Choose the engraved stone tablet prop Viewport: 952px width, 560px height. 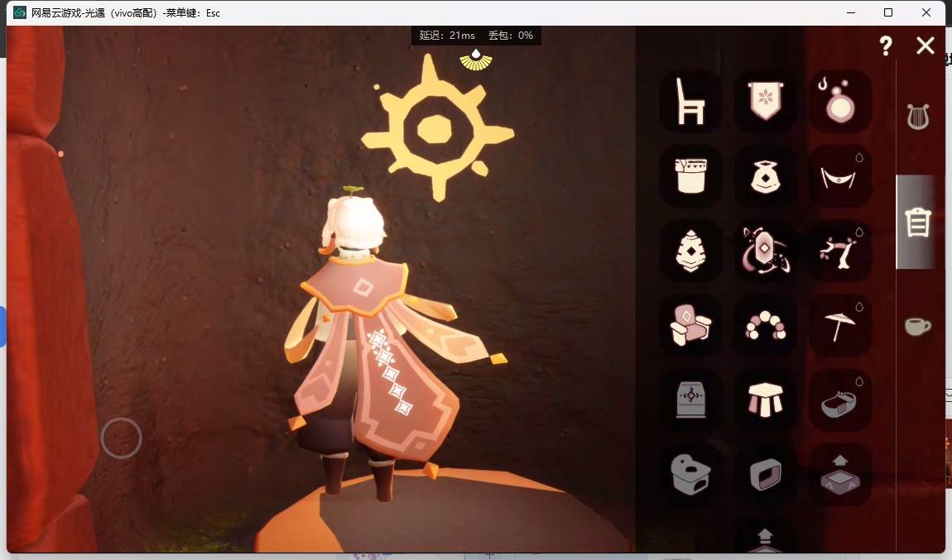tap(690, 400)
